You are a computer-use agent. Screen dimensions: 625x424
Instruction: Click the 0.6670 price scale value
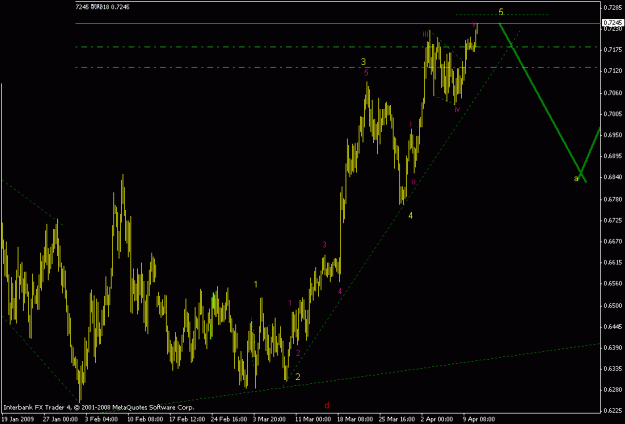click(613, 241)
